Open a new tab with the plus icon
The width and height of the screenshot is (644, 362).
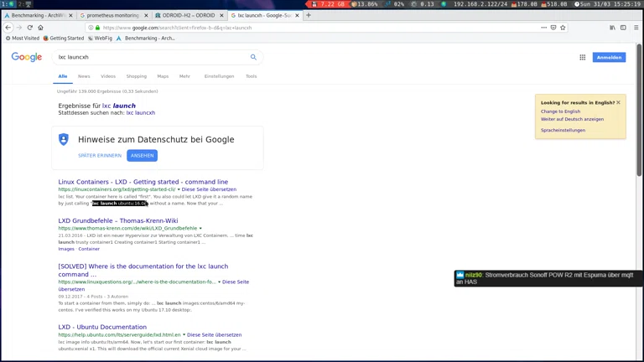(309, 15)
